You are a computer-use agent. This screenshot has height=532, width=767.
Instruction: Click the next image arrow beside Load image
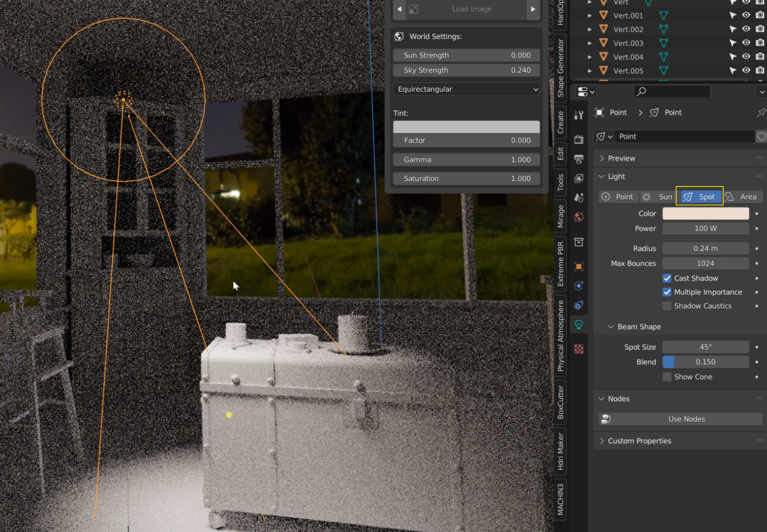[533, 9]
